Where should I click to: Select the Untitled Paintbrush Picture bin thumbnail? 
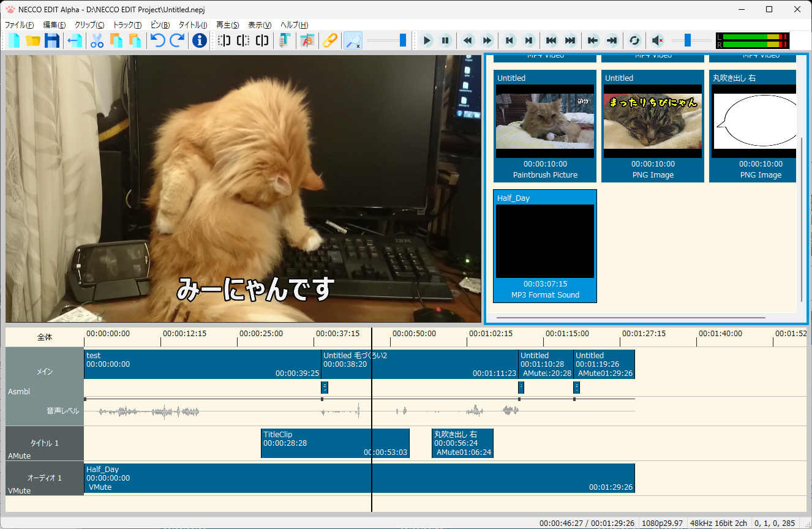(x=545, y=126)
